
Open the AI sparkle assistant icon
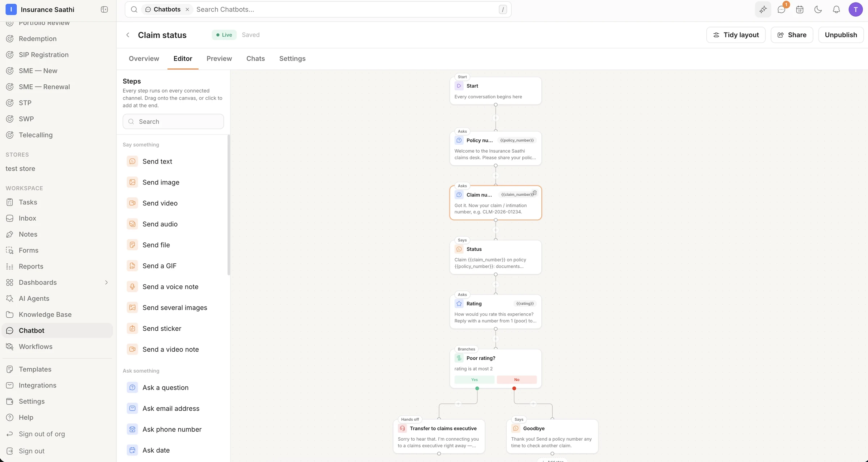click(763, 9)
